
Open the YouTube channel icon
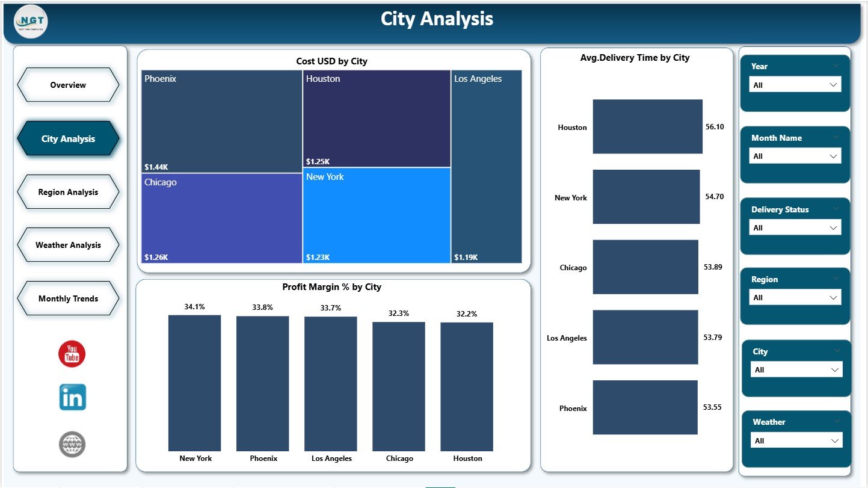coord(72,353)
